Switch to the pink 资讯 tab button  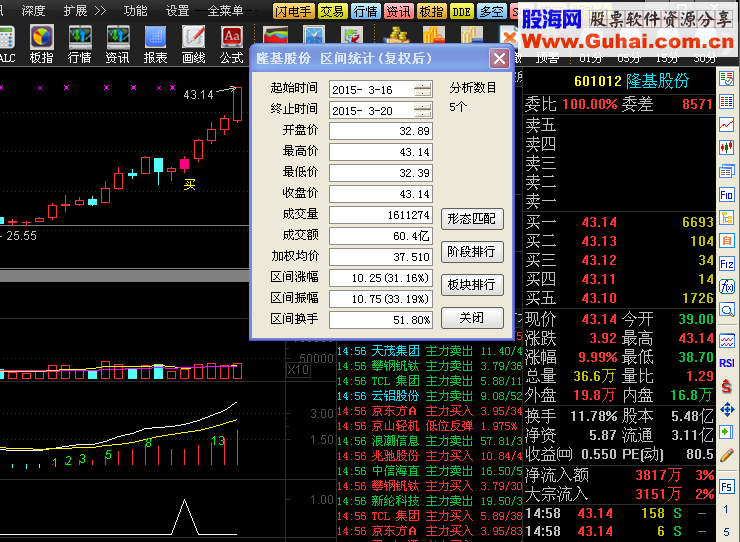pos(398,11)
